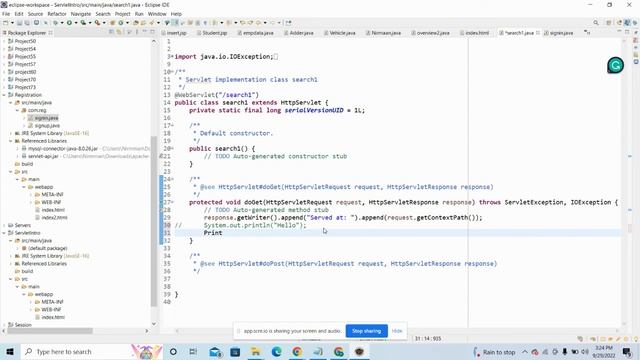Switch to the Debug perspective icon
Viewport: 640px width, 360px height.
pyautogui.click(x=635, y=23)
